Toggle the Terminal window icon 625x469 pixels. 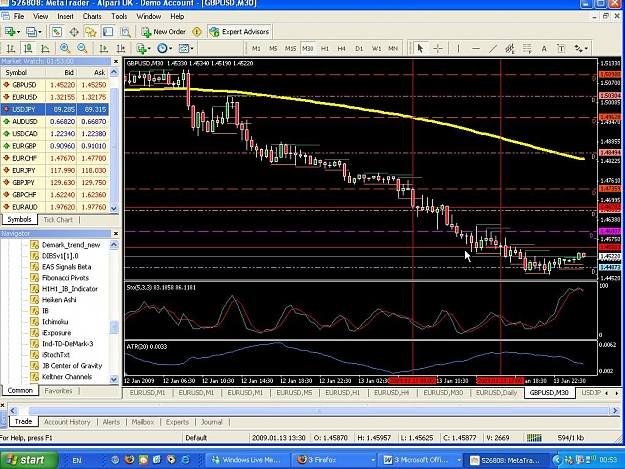(x=108, y=31)
